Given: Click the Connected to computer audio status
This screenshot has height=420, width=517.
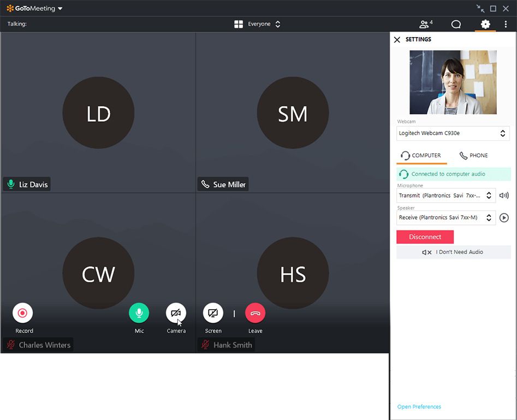Looking at the screenshot, I should [453, 174].
